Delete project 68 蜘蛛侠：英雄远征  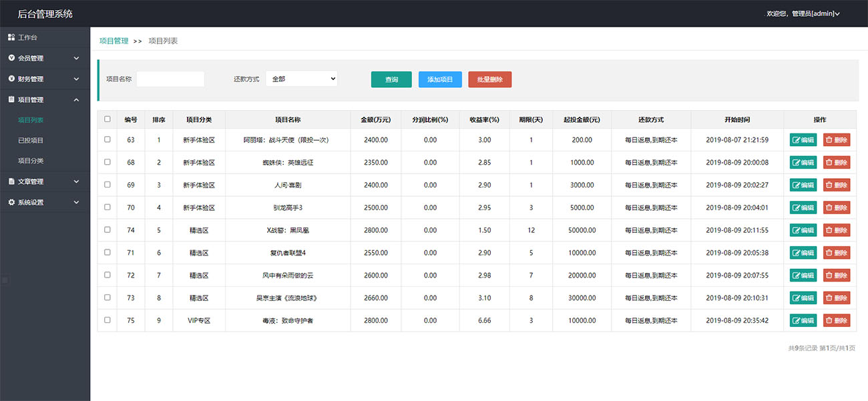pos(837,163)
